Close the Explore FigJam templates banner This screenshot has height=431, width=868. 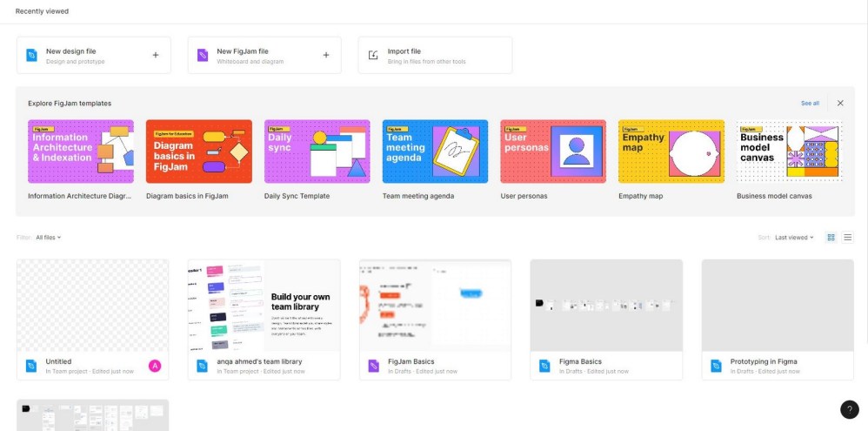click(x=840, y=103)
